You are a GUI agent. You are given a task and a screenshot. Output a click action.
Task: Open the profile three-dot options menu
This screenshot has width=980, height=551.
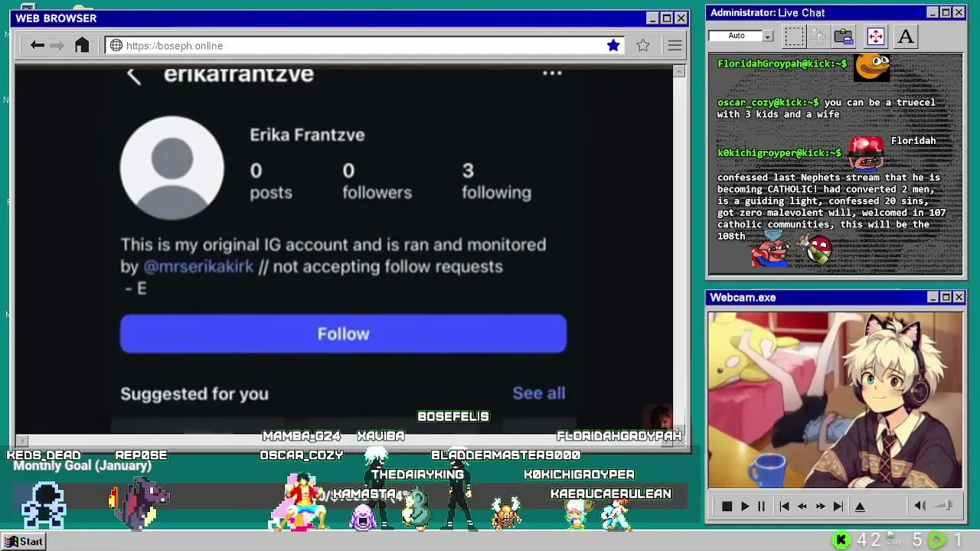[x=552, y=73]
